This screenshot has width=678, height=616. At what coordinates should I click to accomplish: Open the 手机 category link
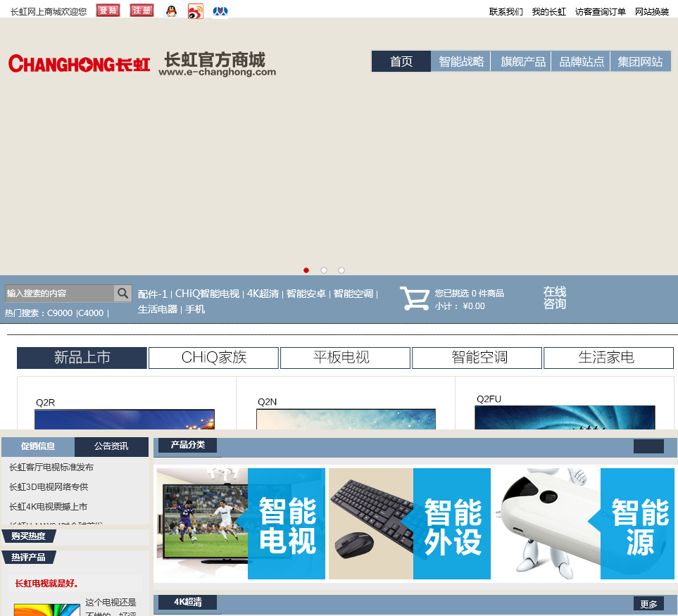[195, 309]
